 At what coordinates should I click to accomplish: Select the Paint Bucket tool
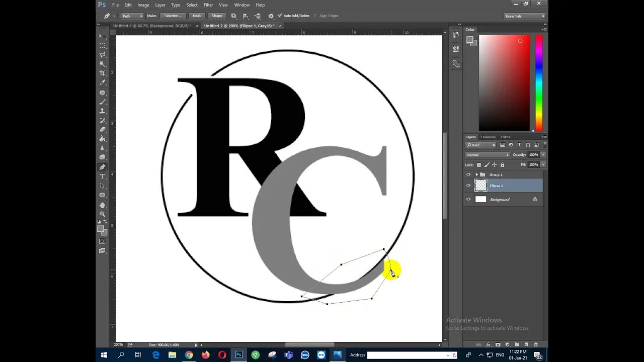pos(103,139)
